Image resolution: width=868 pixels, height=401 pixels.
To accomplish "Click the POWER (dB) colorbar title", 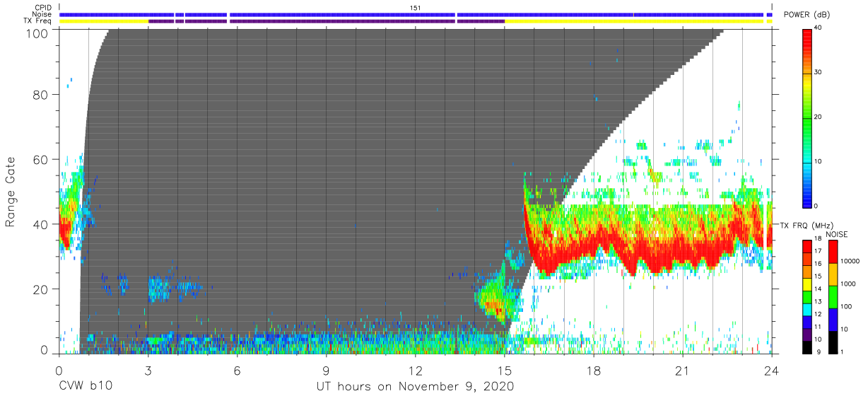I will [x=806, y=15].
